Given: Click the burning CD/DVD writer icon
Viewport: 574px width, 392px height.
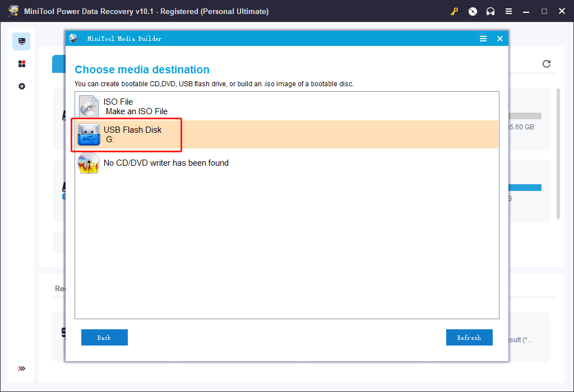Looking at the screenshot, I should [x=89, y=163].
